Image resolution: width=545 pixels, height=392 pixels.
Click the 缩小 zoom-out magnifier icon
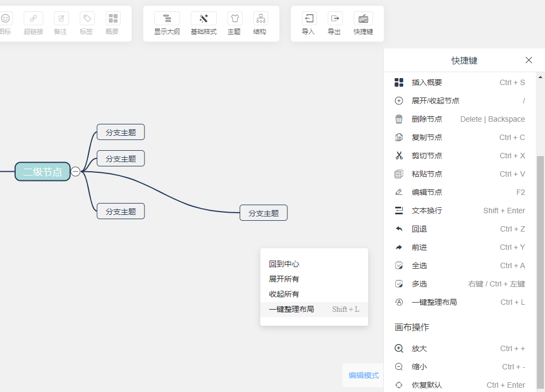coord(399,367)
